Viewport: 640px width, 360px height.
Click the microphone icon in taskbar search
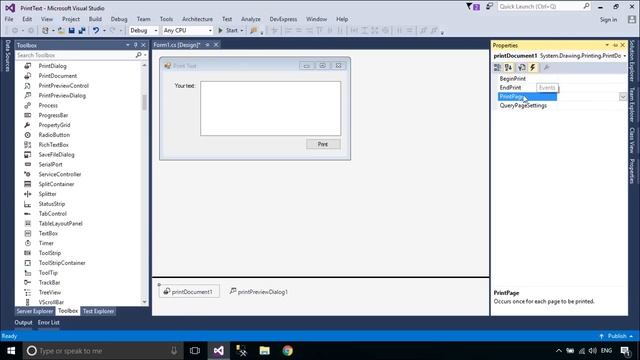[174, 351]
